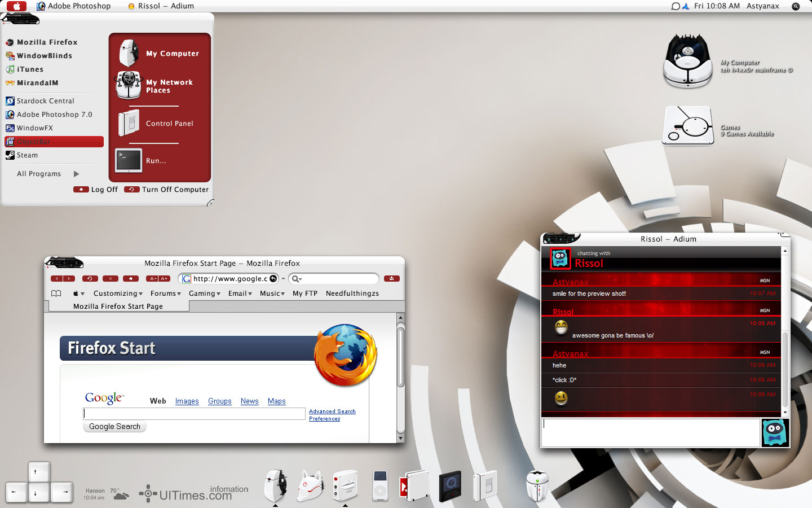The image size is (812, 508).
Task: Click the Go arrow in address bar
Action: pos(273,279)
